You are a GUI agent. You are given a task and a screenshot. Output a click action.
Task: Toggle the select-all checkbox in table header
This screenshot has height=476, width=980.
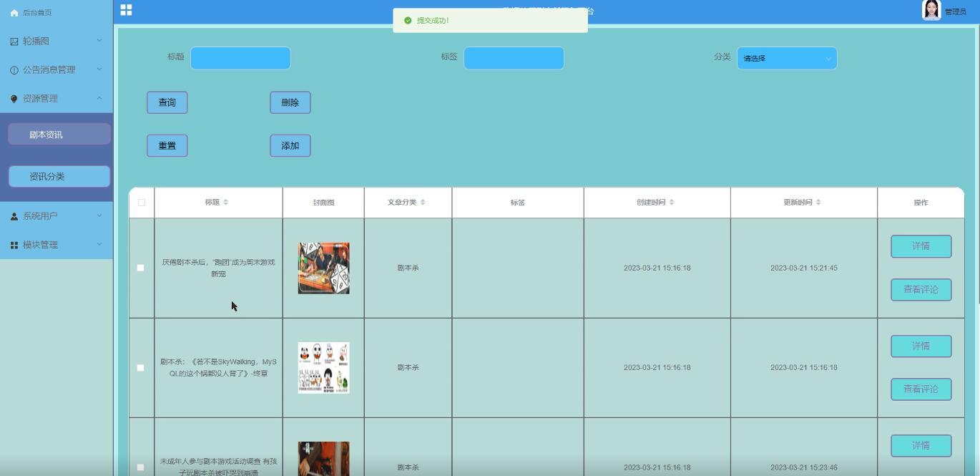tap(142, 203)
